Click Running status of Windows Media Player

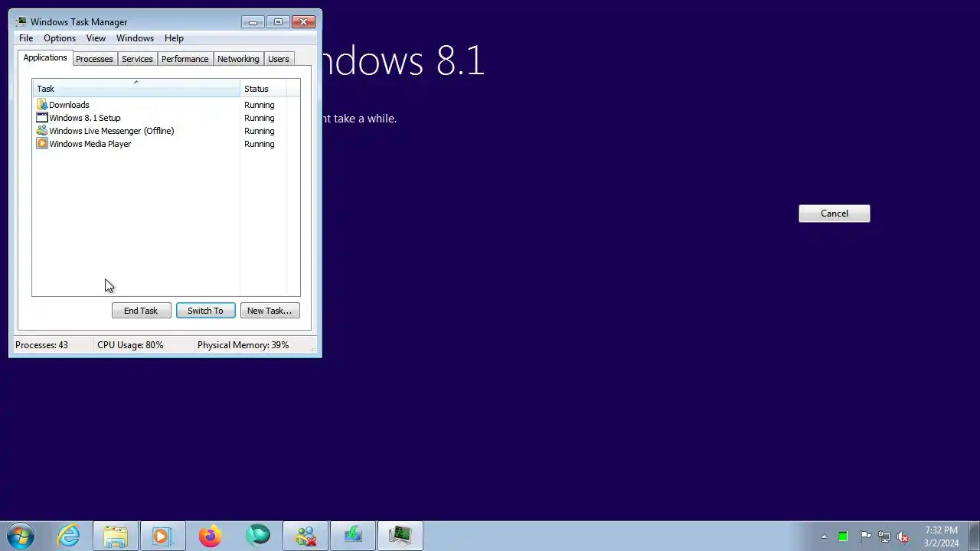pos(259,144)
